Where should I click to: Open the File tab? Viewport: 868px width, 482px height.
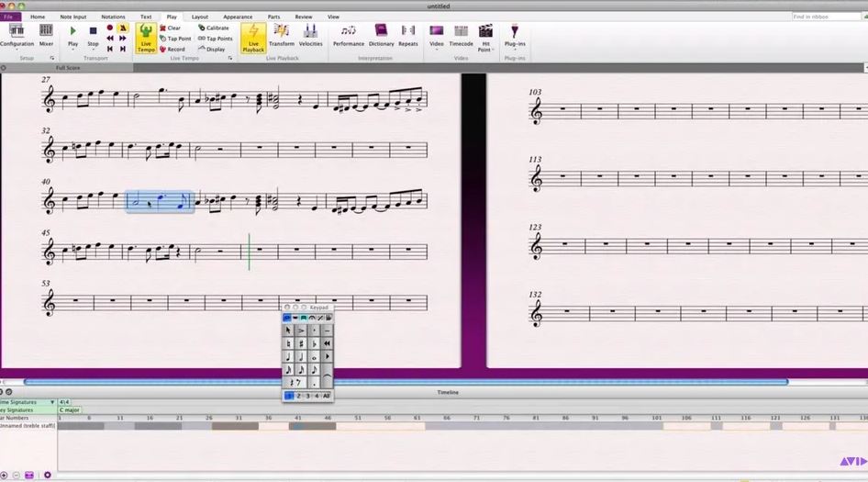pos(9,17)
